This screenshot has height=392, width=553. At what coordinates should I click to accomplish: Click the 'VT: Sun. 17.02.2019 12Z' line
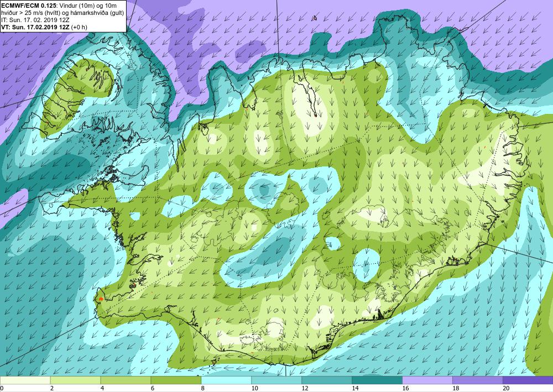pos(36,27)
